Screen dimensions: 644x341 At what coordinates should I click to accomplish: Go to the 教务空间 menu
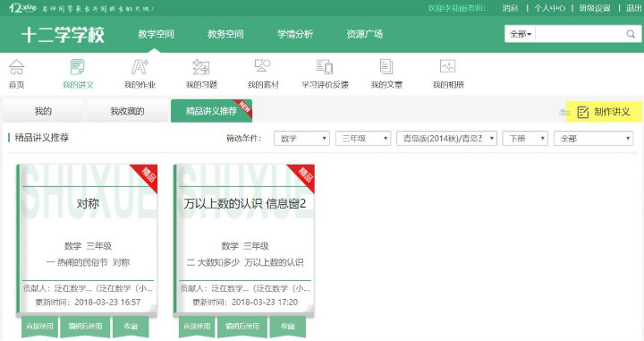225,34
